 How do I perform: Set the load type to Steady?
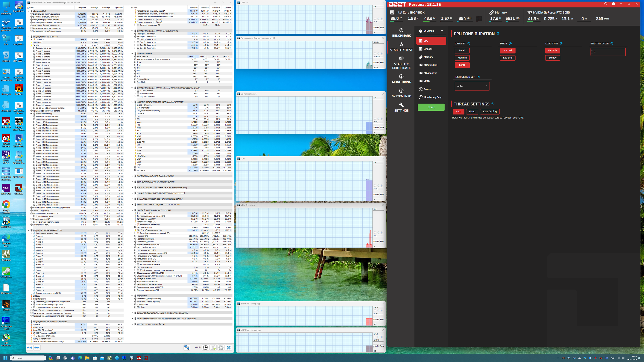click(x=553, y=58)
